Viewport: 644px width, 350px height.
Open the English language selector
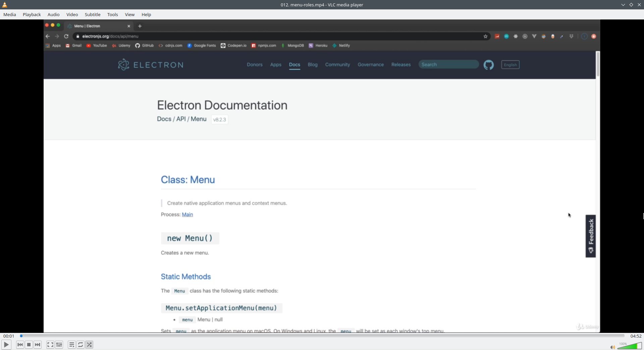[x=510, y=64]
